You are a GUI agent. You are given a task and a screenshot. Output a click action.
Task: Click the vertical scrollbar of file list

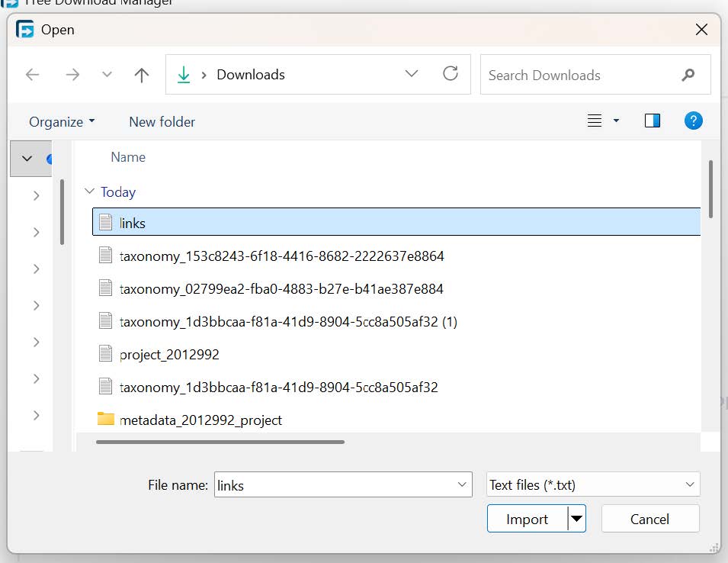[x=710, y=188]
